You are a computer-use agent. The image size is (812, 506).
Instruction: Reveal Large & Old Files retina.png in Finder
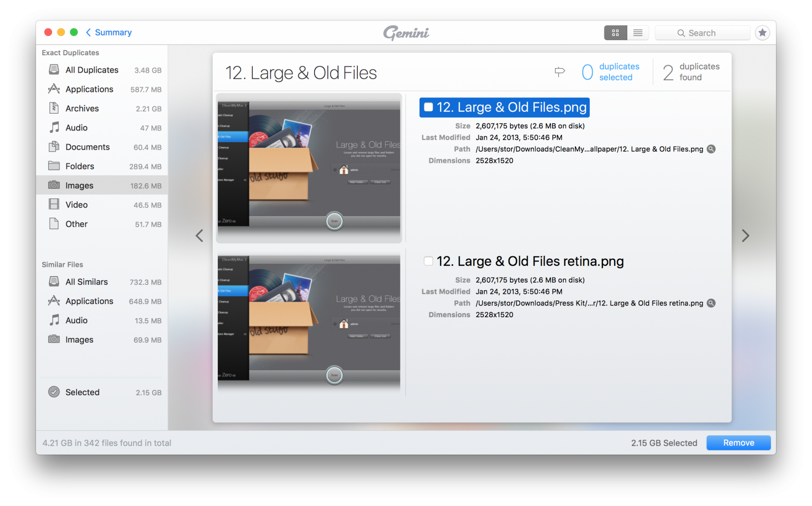tap(712, 303)
